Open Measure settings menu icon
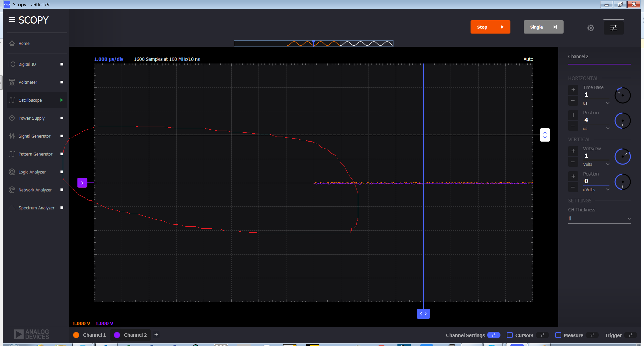 point(592,335)
